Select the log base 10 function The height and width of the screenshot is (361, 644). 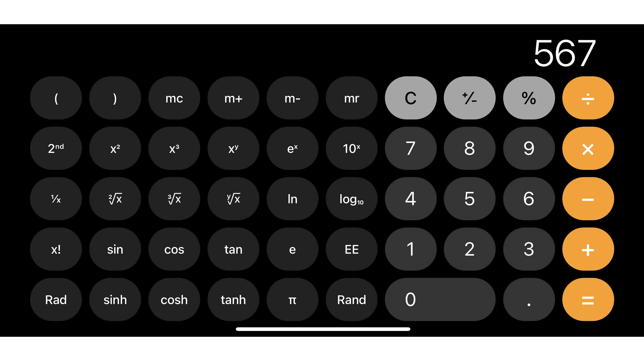(351, 199)
